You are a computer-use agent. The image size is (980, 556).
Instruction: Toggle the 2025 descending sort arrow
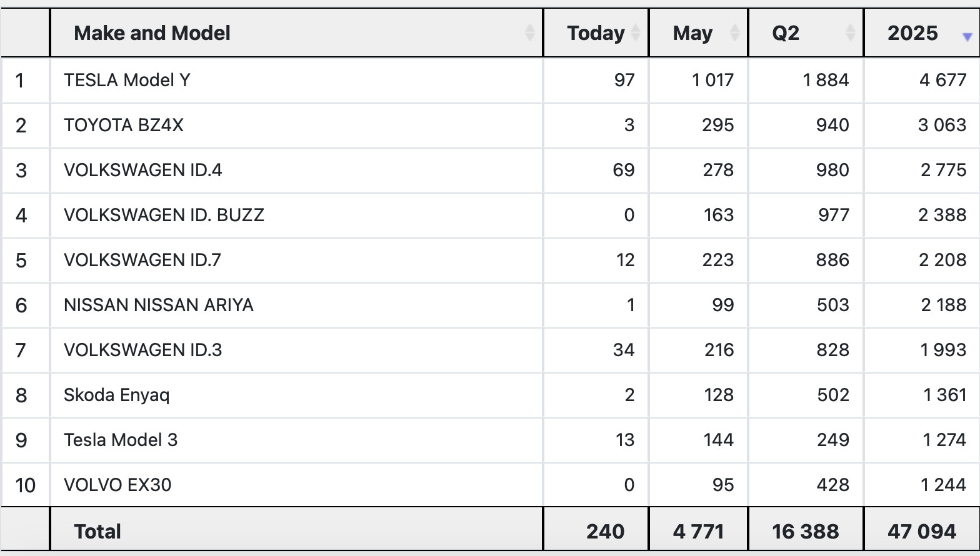[967, 37]
